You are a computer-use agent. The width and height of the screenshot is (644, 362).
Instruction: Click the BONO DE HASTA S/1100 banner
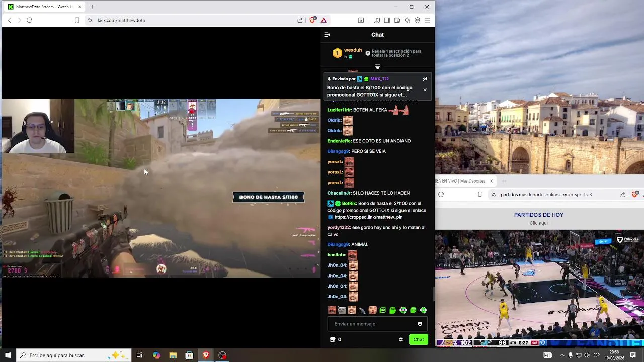(x=268, y=197)
